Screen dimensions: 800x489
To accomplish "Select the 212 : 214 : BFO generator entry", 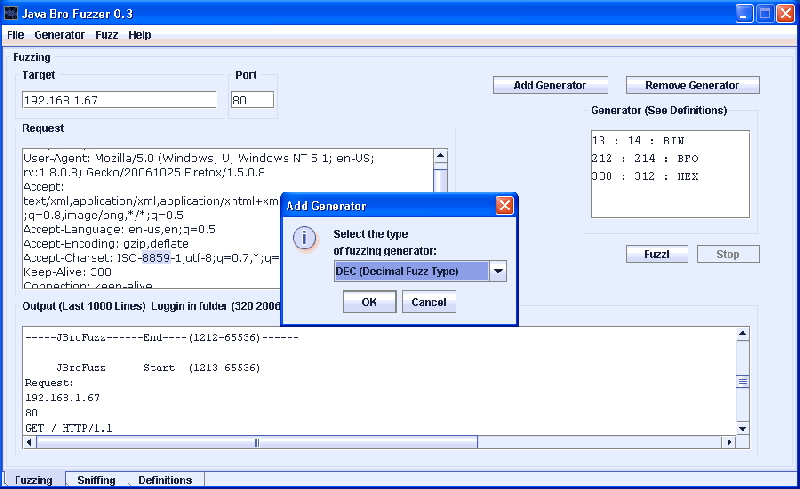I will (x=645, y=158).
